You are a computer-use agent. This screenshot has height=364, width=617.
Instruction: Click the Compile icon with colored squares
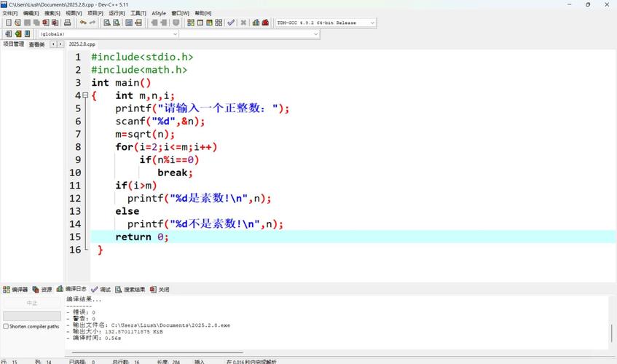pos(190,23)
